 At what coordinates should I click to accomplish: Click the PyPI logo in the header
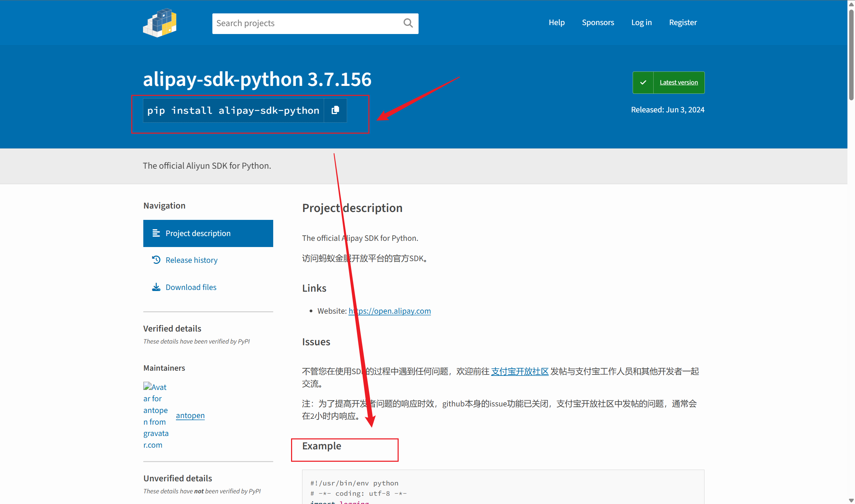point(160,23)
